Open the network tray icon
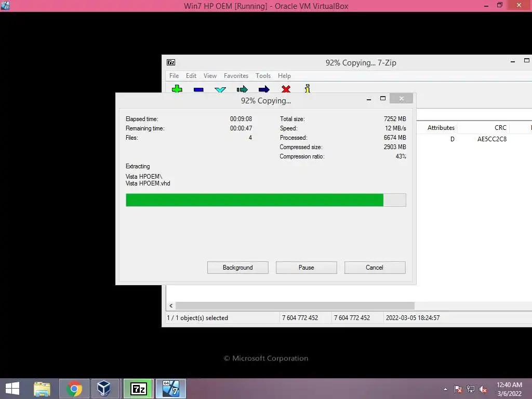The image size is (532, 399). (471, 389)
